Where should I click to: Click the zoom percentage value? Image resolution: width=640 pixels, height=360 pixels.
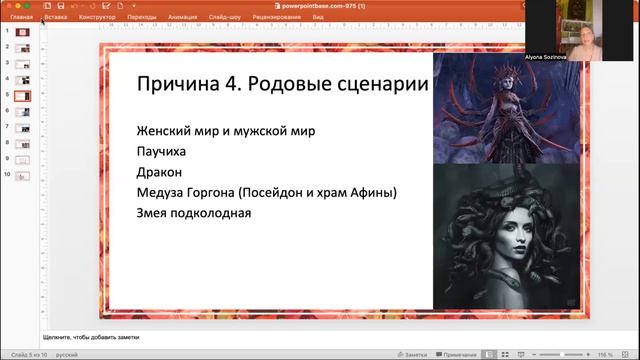point(605,355)
